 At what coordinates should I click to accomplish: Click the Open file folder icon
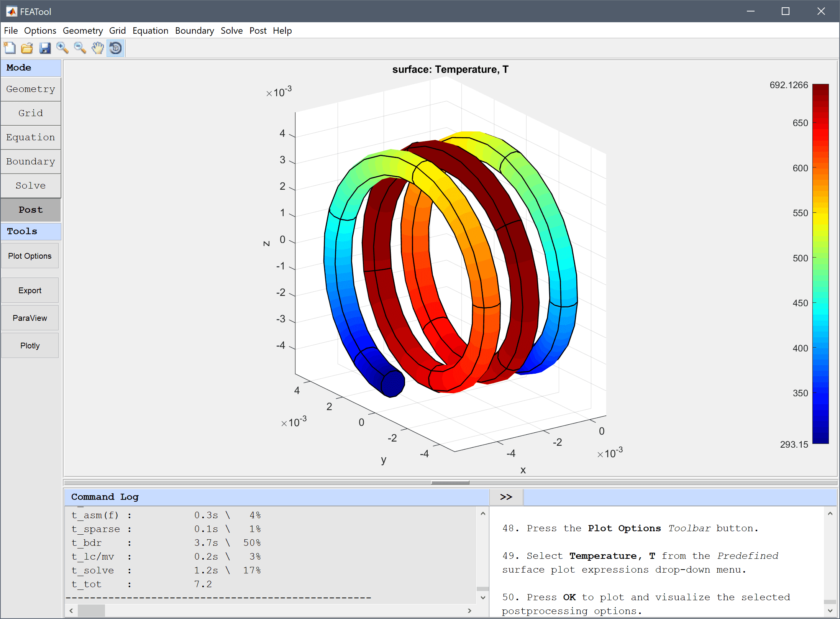coord(27,48)
